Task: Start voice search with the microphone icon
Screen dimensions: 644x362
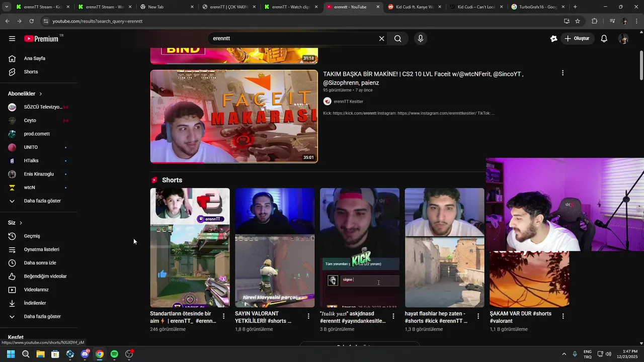Action: (x=421, y=39)
